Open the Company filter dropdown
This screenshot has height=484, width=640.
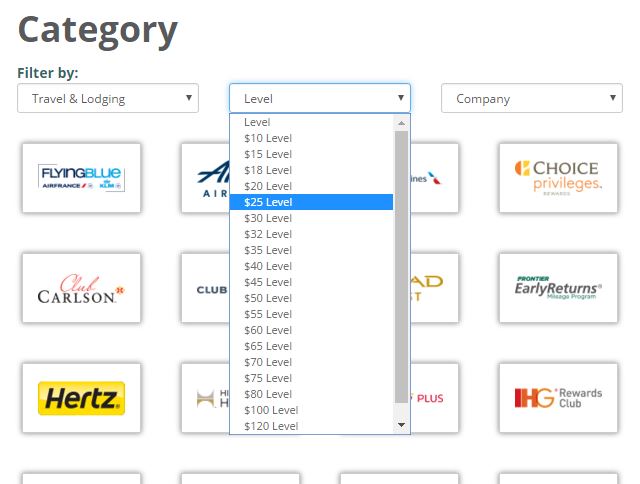pyautogui.click(x=531, y=98)
